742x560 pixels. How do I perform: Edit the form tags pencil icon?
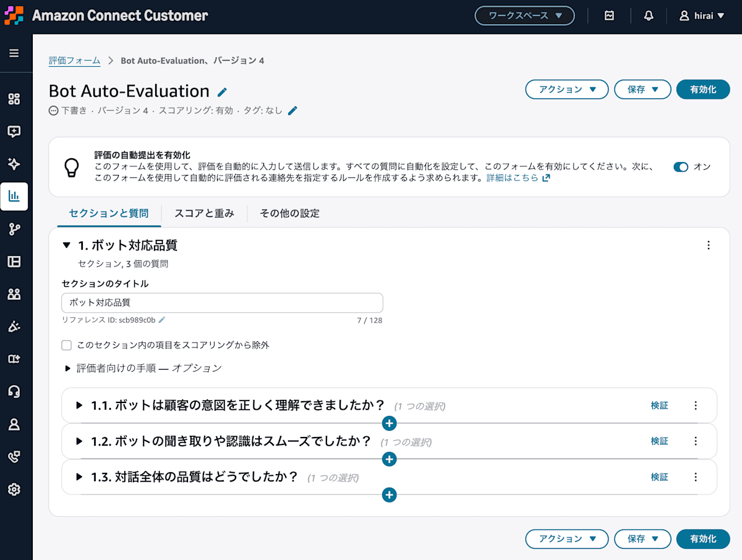coord(293,111)
